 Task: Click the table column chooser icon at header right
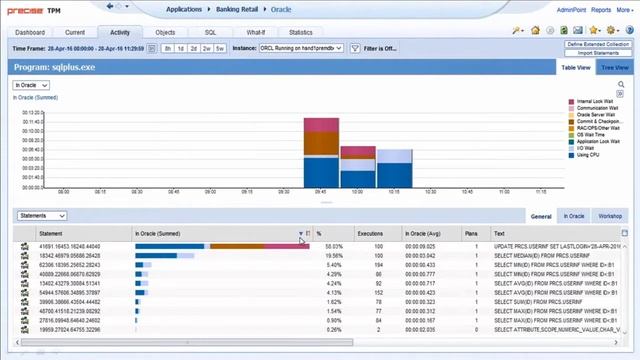(624, 233)
